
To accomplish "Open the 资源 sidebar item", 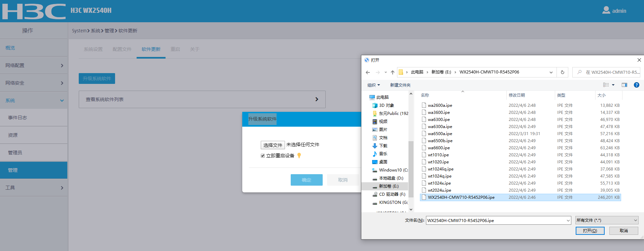I will point(34,135).
